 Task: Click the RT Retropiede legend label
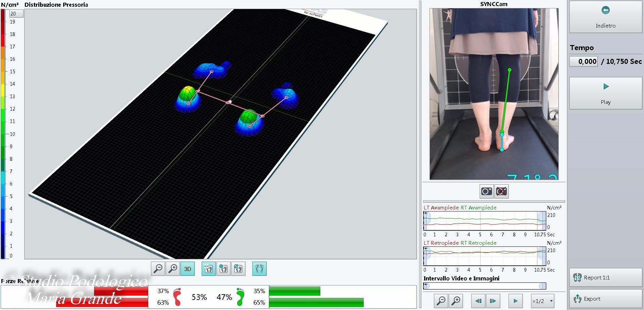pyautogui.click(x=478, y=243)
